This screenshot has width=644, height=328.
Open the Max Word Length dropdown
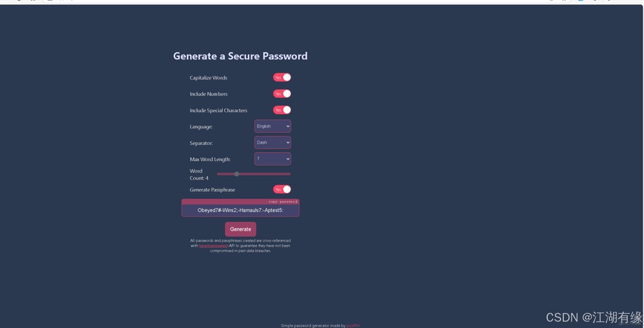point(272,159)
